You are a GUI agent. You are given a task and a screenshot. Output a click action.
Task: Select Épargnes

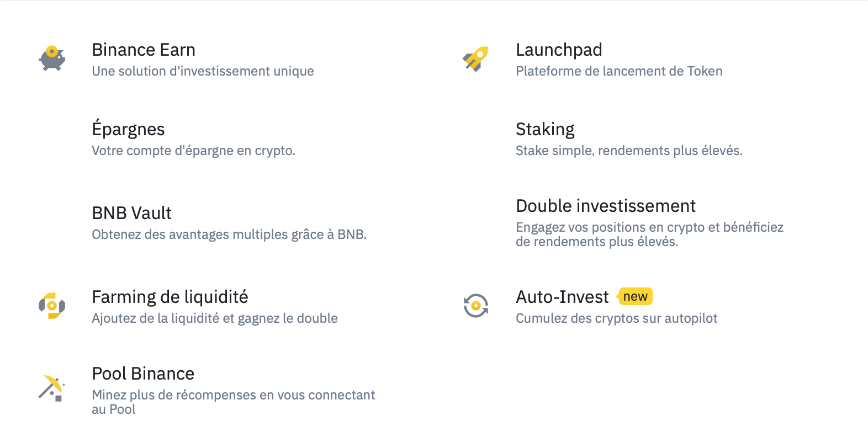(128, 129)
